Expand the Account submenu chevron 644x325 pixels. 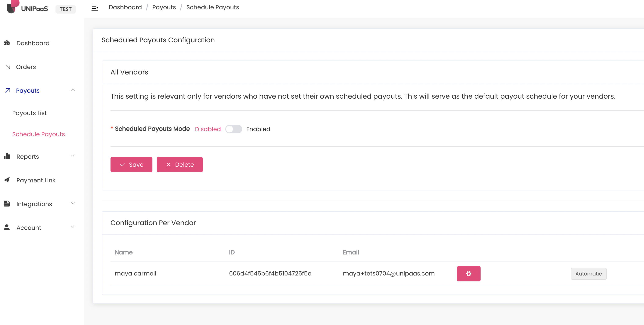(x=73, y=227)
